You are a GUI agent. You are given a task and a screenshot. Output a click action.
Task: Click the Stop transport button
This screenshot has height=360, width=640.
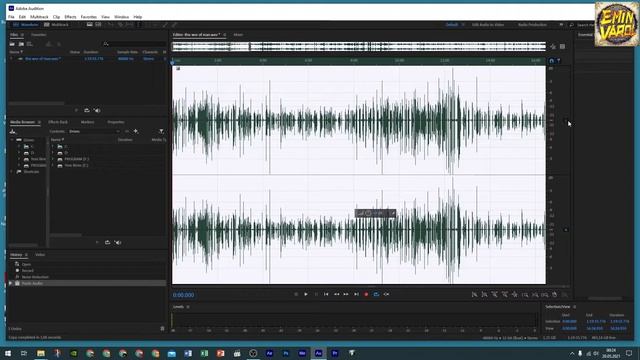tap(296, 294)
